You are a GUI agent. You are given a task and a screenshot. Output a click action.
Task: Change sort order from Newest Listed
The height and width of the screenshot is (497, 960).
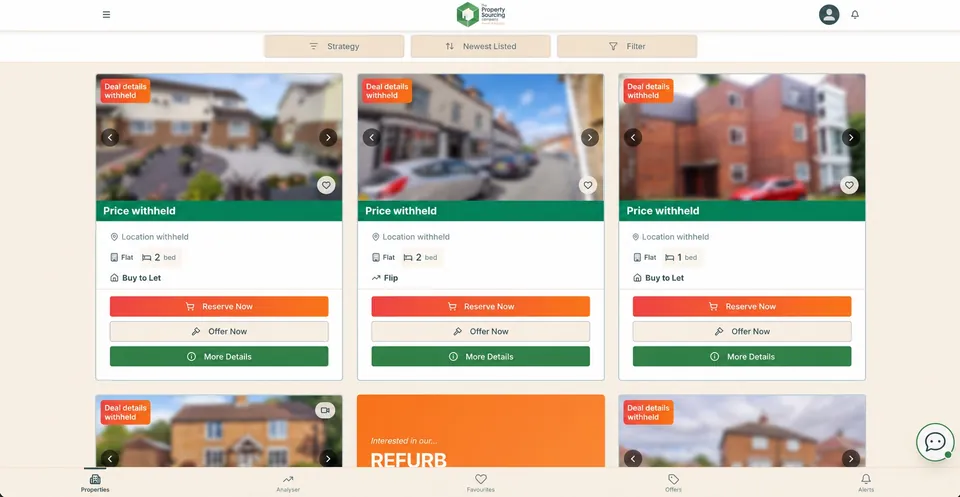click(x=481, y=47)
